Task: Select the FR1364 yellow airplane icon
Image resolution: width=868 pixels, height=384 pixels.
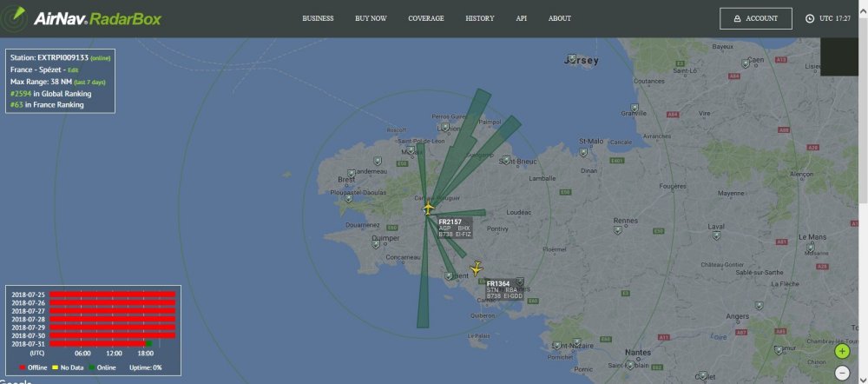Action: coord(476,268)
